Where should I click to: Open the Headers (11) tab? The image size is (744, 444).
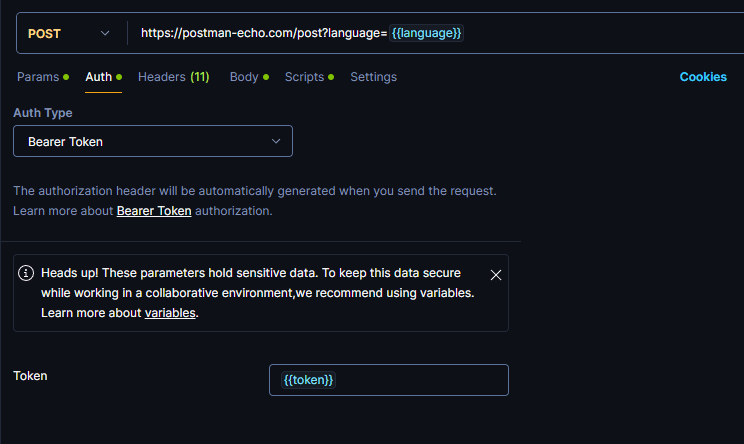tap(173, 77)
